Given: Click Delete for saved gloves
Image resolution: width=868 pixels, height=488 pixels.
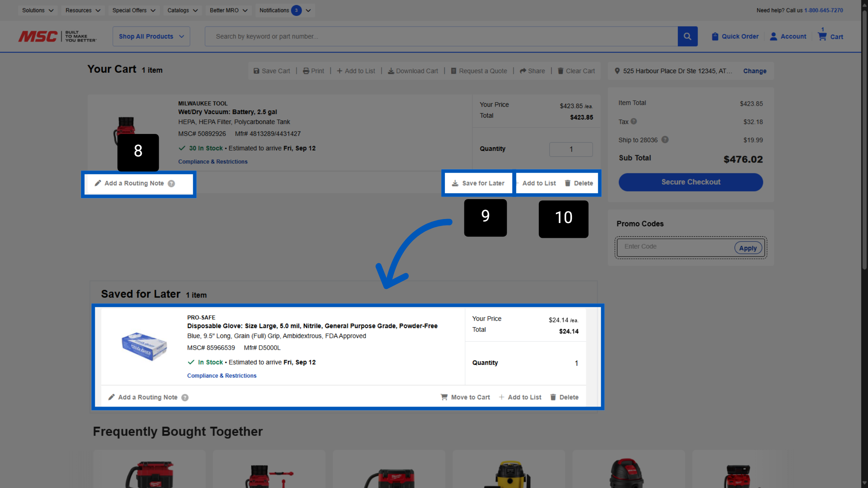Looking at the screenshot, I should tap(564, 397).
